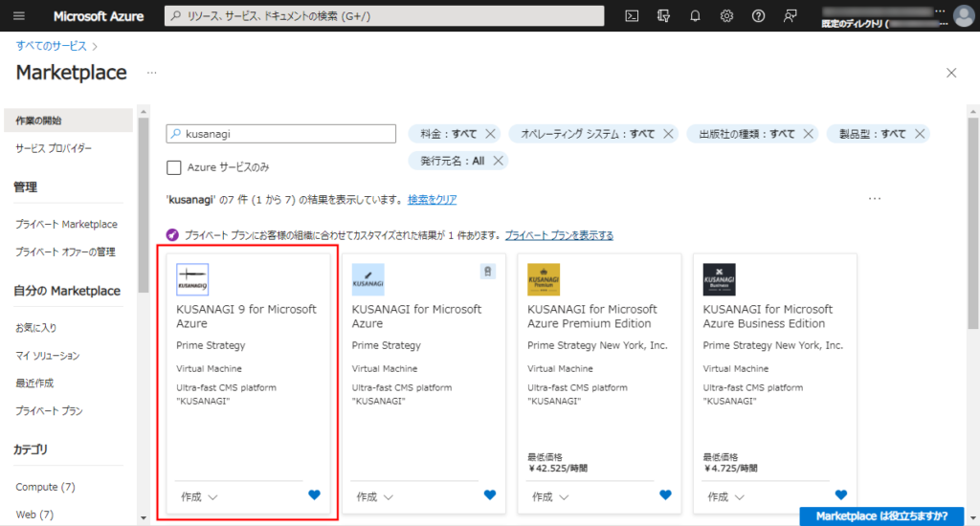980x526 pixels.
Task: Remove the 料金 : すべて filter
Action: point(491,134)
